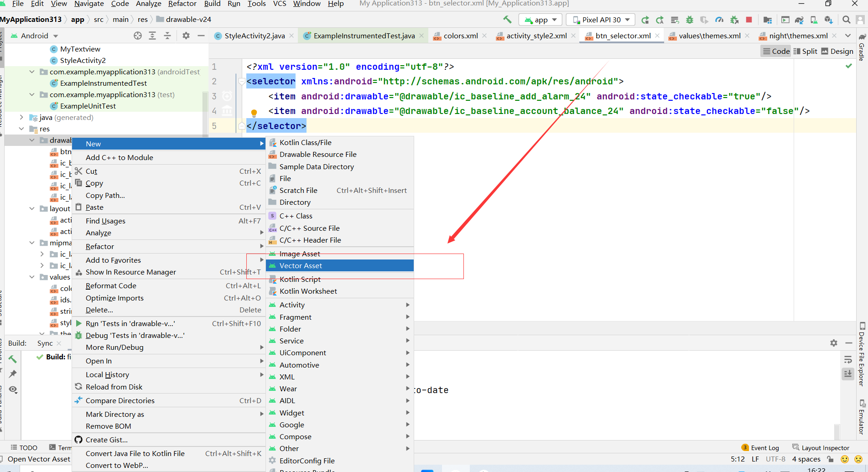Open the AVD Manager device icon
Screen dimensions: 868x472
[814, 20]
